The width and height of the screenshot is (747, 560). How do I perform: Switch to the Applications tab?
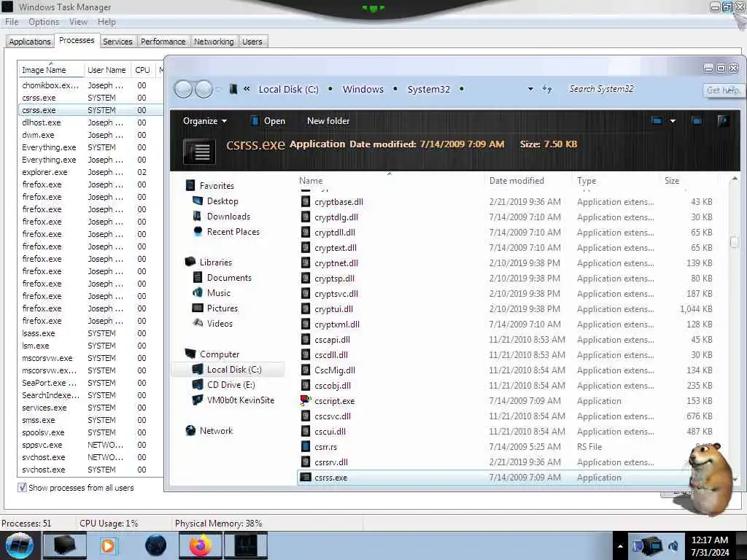(x=29, y=42)
